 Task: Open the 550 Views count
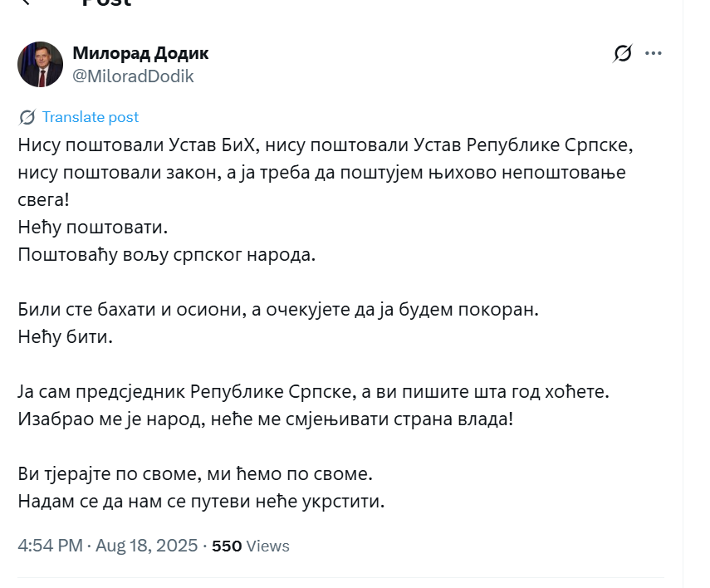pos(251,546)
